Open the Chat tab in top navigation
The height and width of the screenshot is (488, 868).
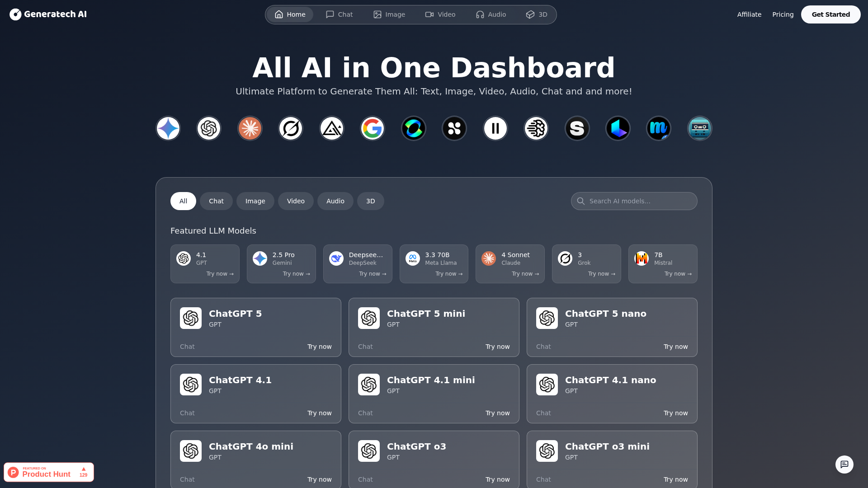pos(339,14)
